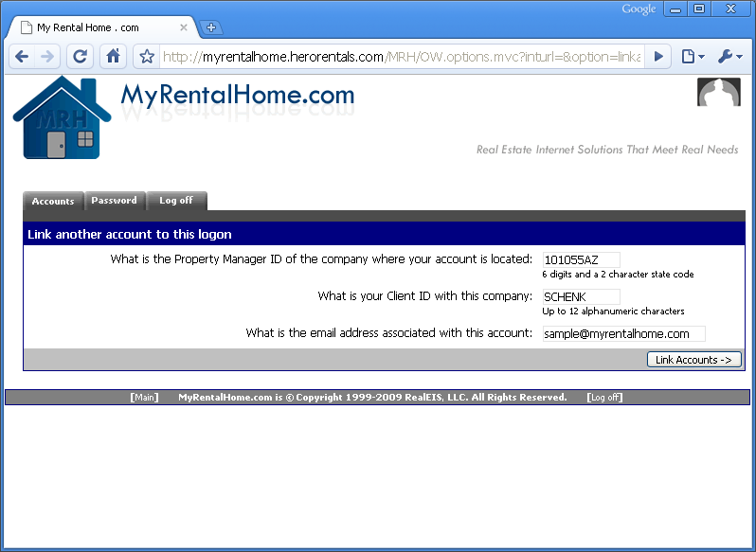Select the My Rental Home . com browser tab

(x=101, y=28)
